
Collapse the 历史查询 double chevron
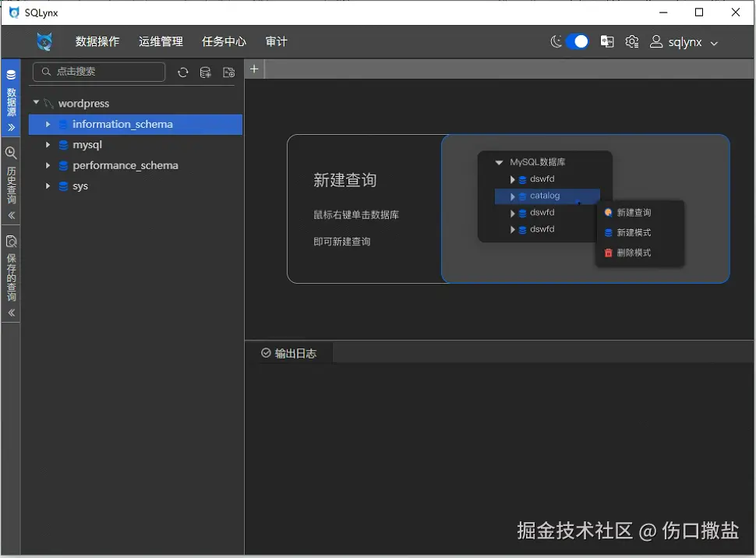[x=11, y=215]
